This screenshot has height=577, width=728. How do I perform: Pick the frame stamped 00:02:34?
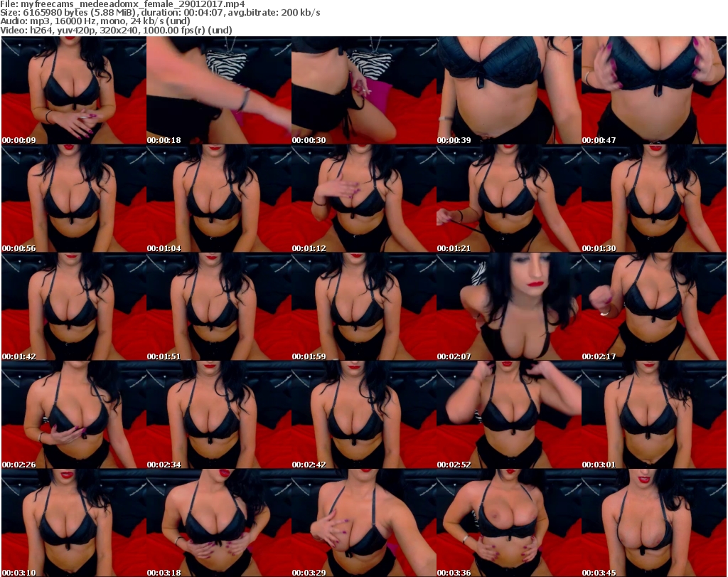(x=219, y=415)
